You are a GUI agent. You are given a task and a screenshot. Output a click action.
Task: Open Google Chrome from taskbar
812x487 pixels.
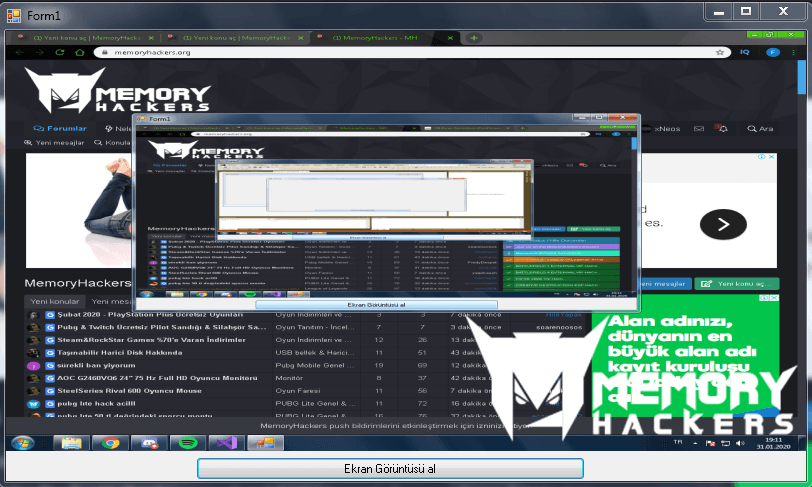[110, 443]
